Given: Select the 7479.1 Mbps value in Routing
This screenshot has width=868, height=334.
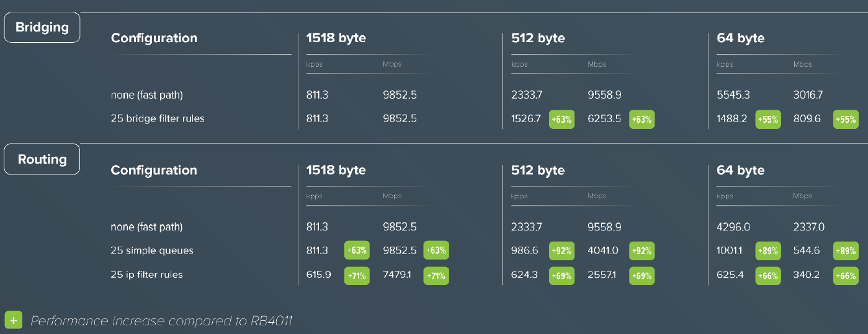Looking at the screenshot, I should [399, 275].
